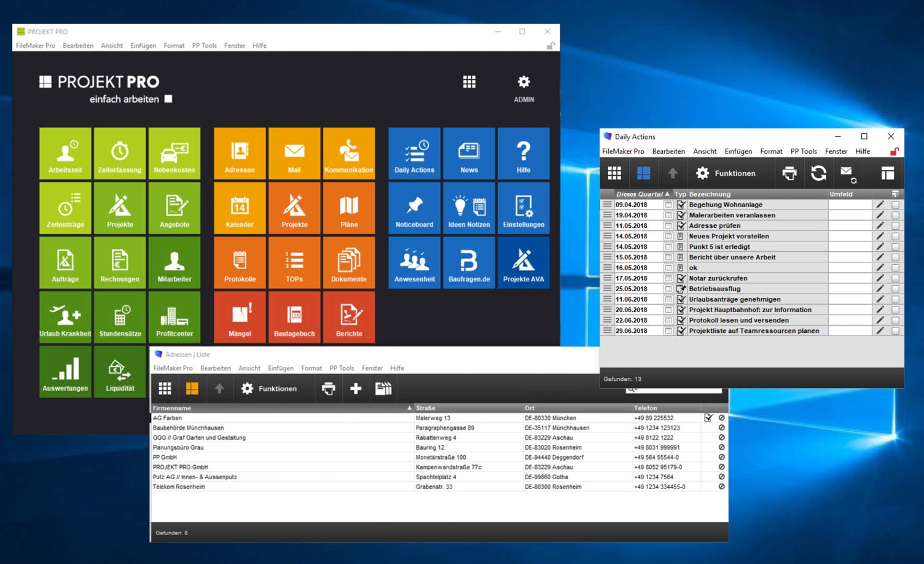
Task: Open the Bautagebuch tile
Action: (294, 317)
